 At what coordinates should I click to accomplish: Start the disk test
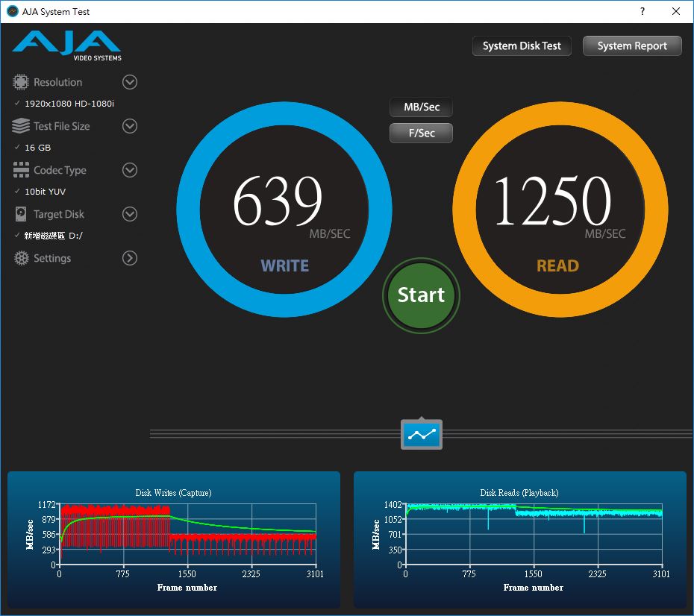(x=421, y=295)
